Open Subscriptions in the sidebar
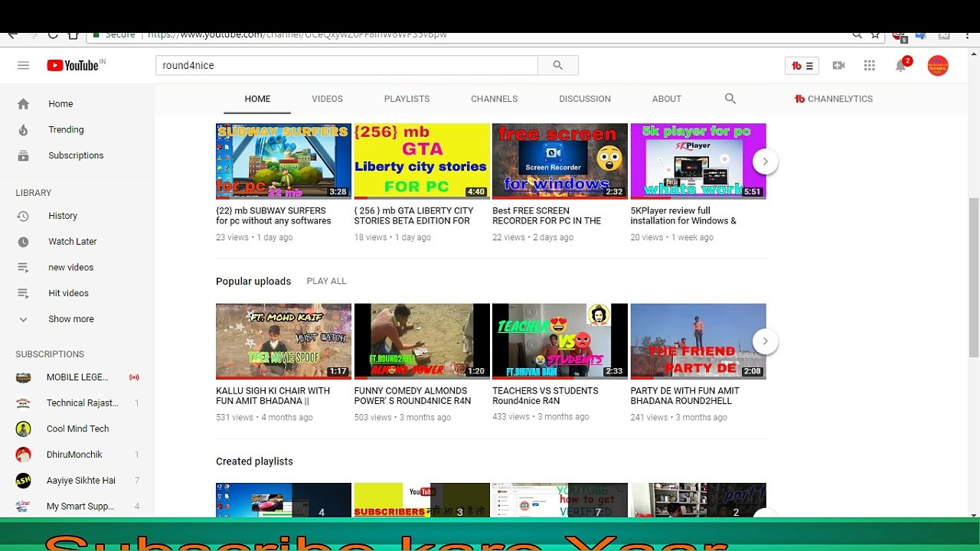Viewport: 980px width, 551px height. 77,155
